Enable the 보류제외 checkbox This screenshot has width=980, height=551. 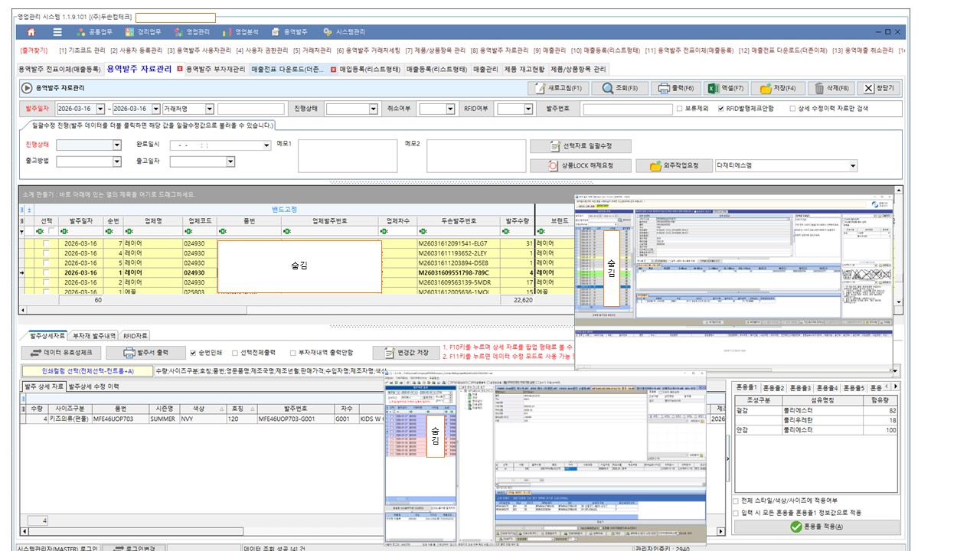pos(680,109)
